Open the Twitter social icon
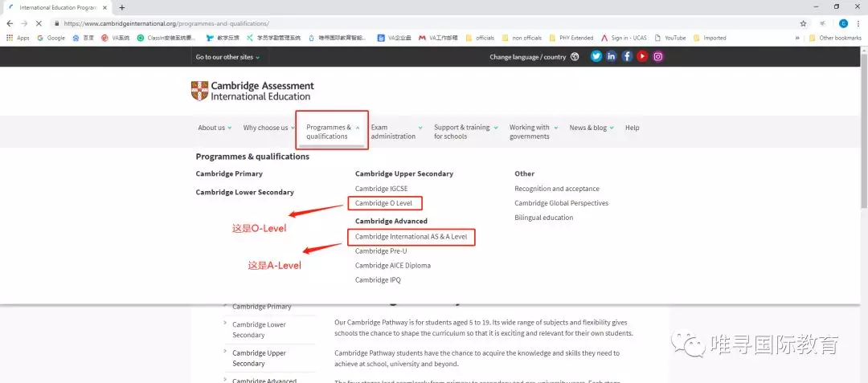Image resolution: width=868 pixels, height=383 pixels. pos(596,57)
